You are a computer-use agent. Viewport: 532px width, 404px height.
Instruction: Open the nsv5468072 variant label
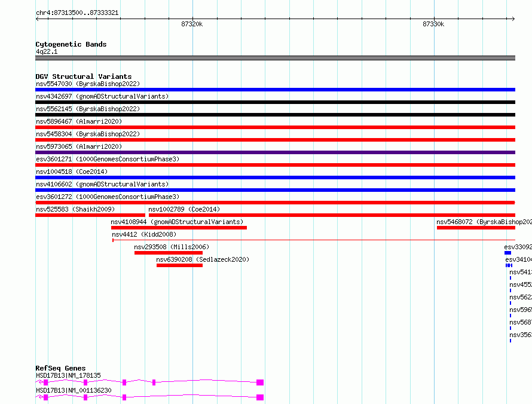(484, 222)
